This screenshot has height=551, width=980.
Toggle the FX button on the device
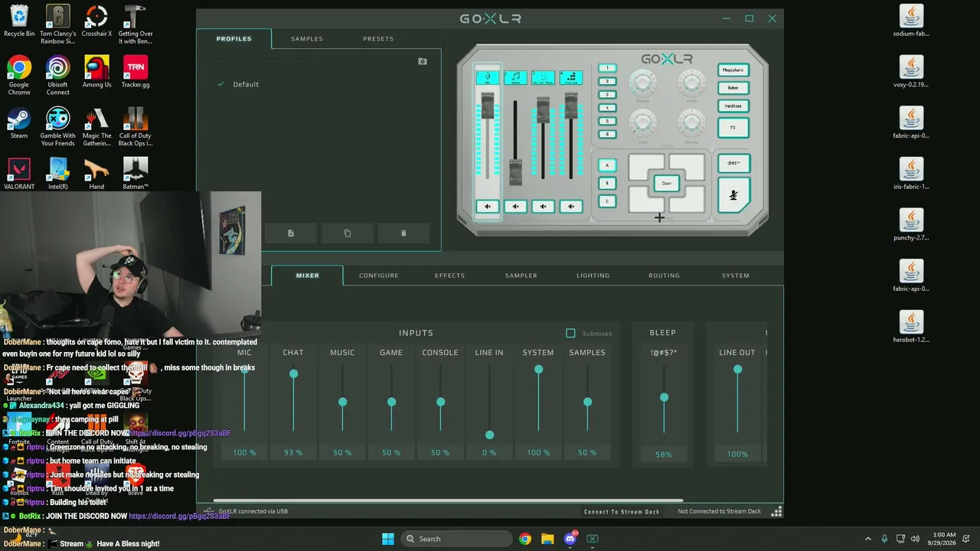tap(733, 127)
